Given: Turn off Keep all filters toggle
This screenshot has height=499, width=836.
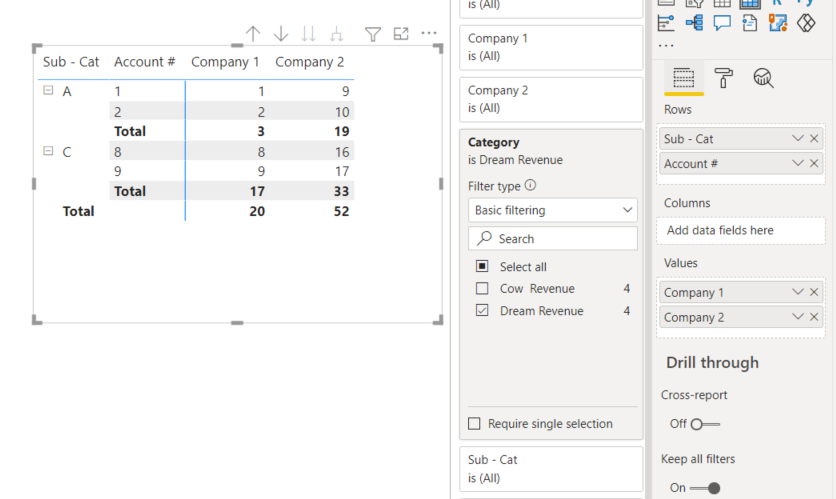Looking at the screenshot, I should tap(705, 488).
